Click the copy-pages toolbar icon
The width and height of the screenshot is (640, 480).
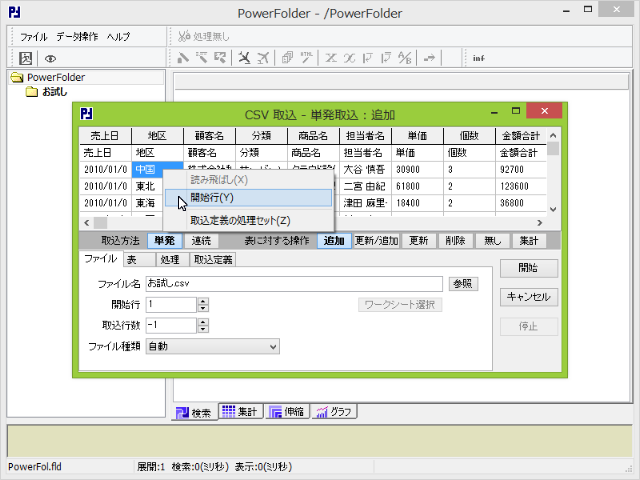point(287,58)
